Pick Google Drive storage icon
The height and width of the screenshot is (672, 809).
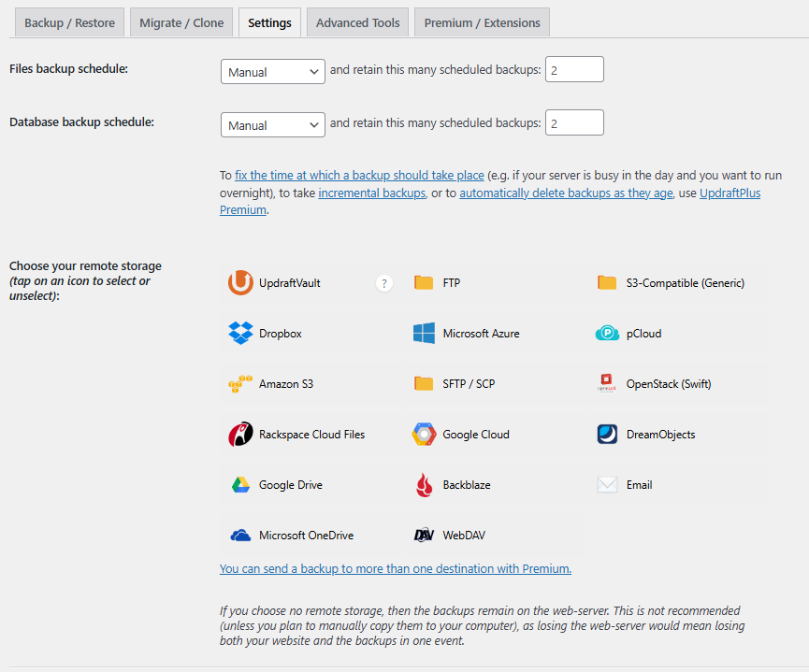241,485
